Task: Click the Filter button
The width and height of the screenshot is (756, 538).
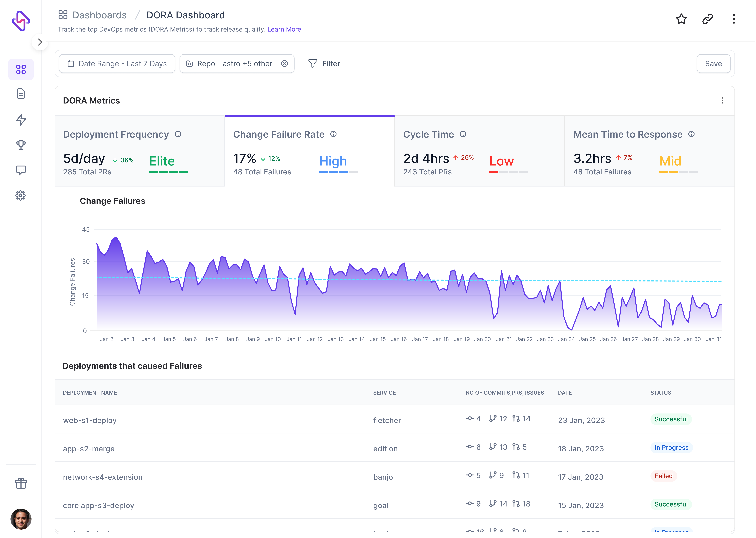Action: [324, 64]
